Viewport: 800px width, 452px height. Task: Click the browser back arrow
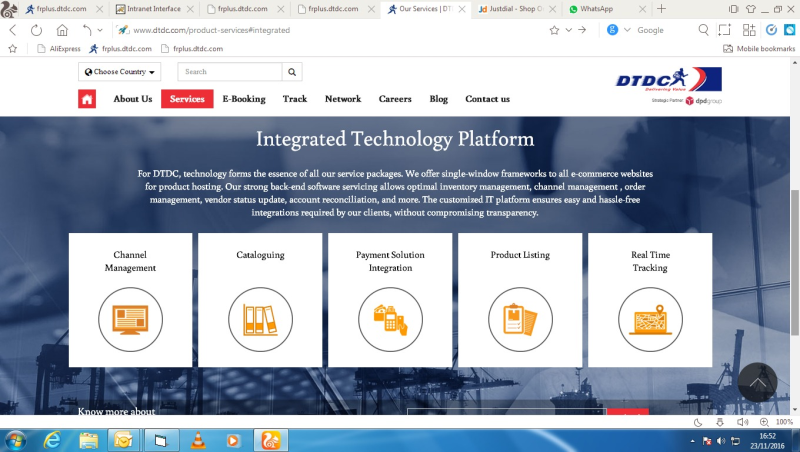point(13,30)
